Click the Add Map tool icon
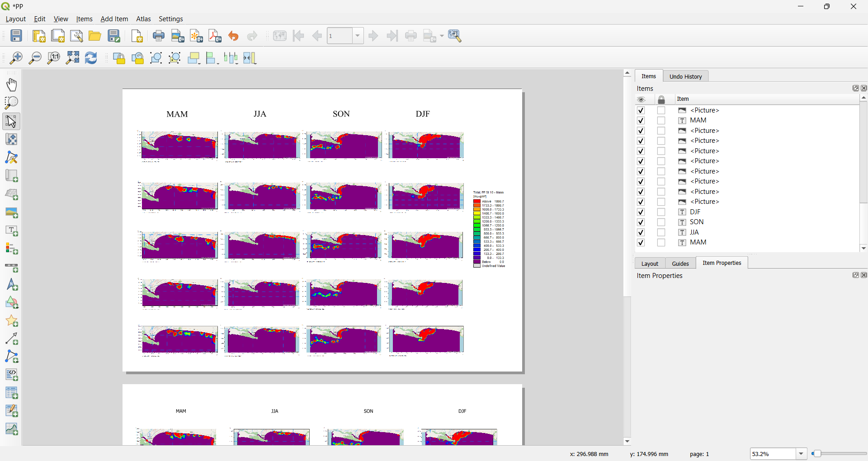868x461 pixels. pyautogui.click(x=12, y=176)
